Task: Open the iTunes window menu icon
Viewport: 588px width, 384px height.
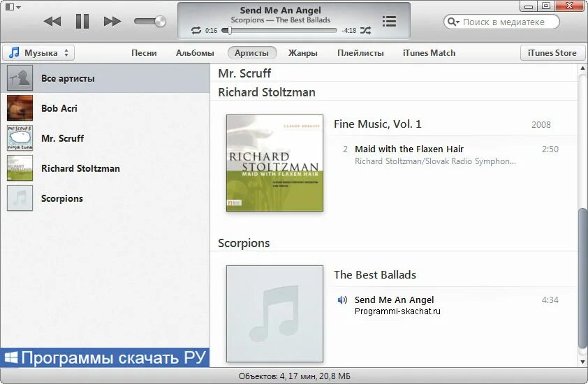Action: coord(13,7)
